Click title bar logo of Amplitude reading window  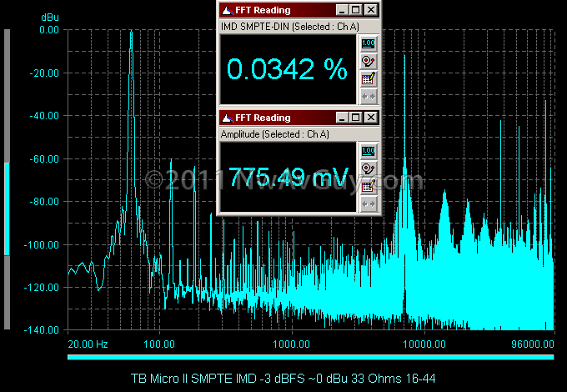click(x=228, y=118)
